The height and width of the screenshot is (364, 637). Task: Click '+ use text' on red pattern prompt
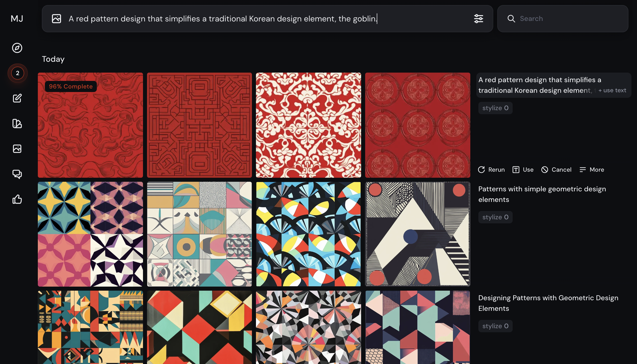click(x=612, y=90)
